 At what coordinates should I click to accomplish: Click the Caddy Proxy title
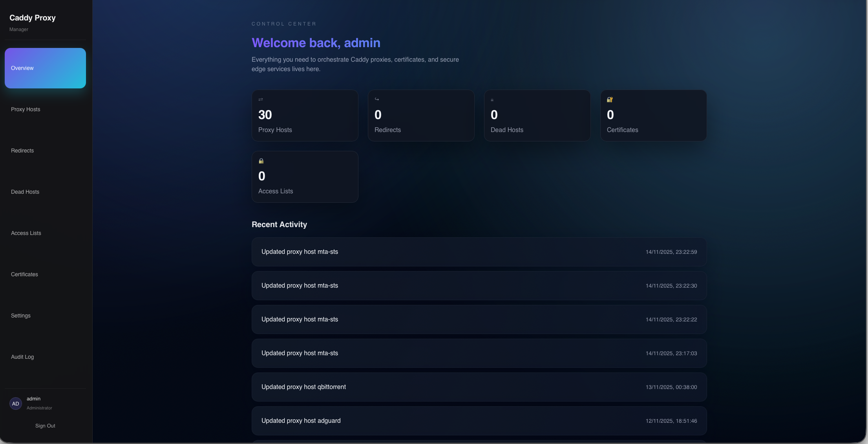point(32,18)
